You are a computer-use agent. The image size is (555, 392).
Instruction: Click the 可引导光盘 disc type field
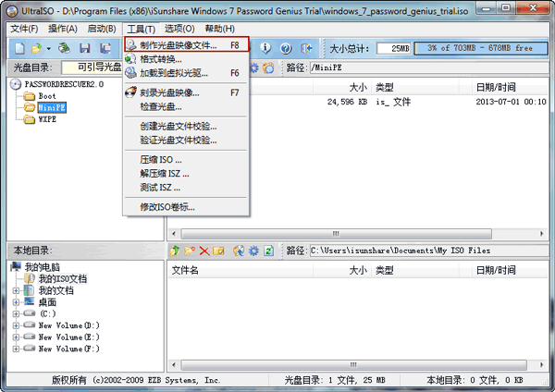click(x=92, y=67)
